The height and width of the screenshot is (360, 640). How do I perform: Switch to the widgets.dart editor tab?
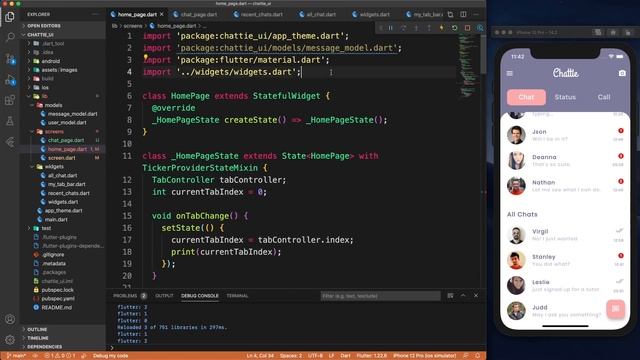373,14
